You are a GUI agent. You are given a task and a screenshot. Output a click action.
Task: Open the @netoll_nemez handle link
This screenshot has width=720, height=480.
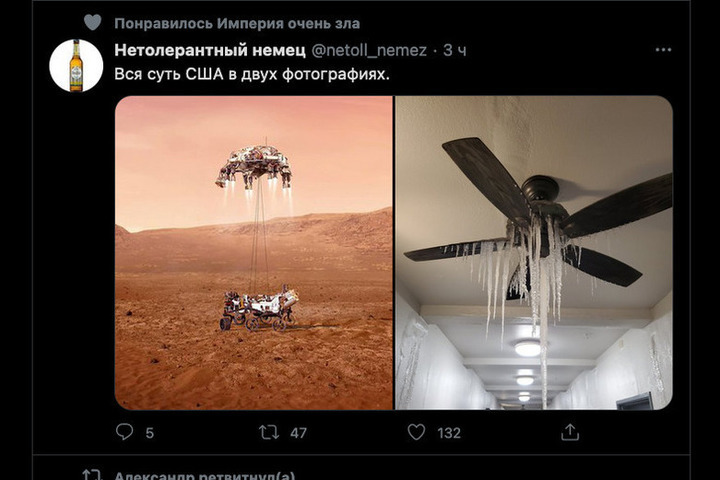pyautogui.click(x=369, y=50)
